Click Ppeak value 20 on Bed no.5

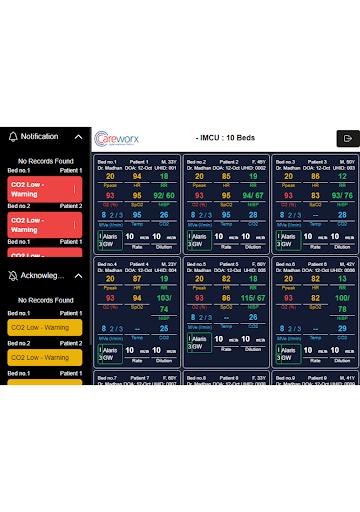(199, 279)
